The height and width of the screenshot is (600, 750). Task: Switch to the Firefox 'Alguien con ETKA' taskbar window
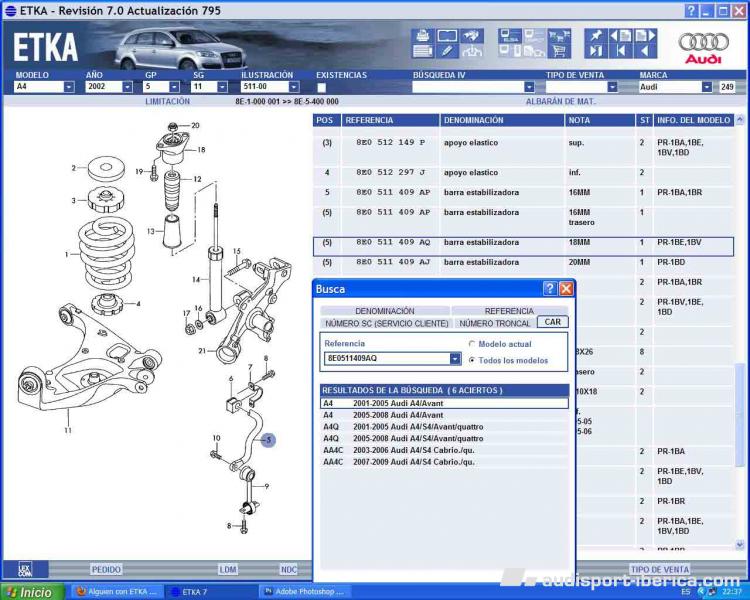click(117, 592)
